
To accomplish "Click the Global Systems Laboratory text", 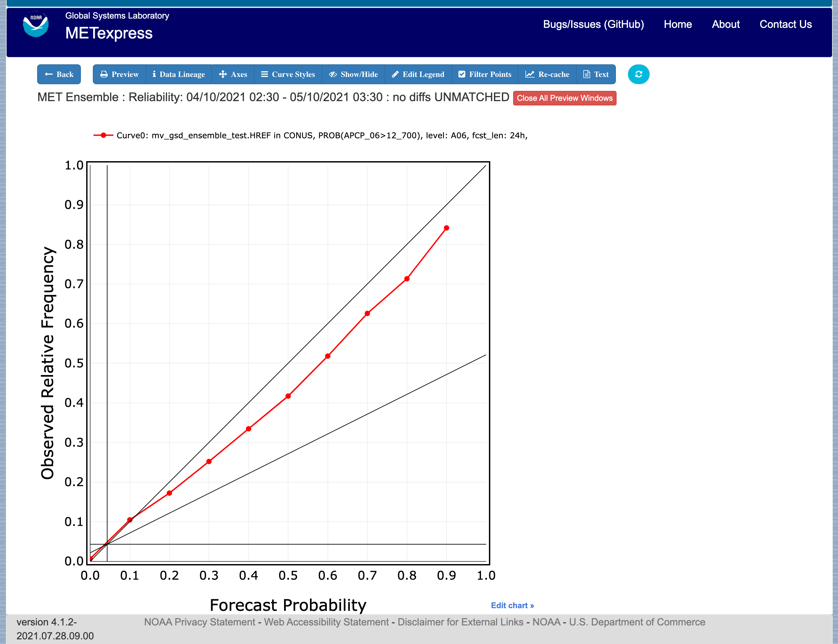I will click(x=117, y=16).
